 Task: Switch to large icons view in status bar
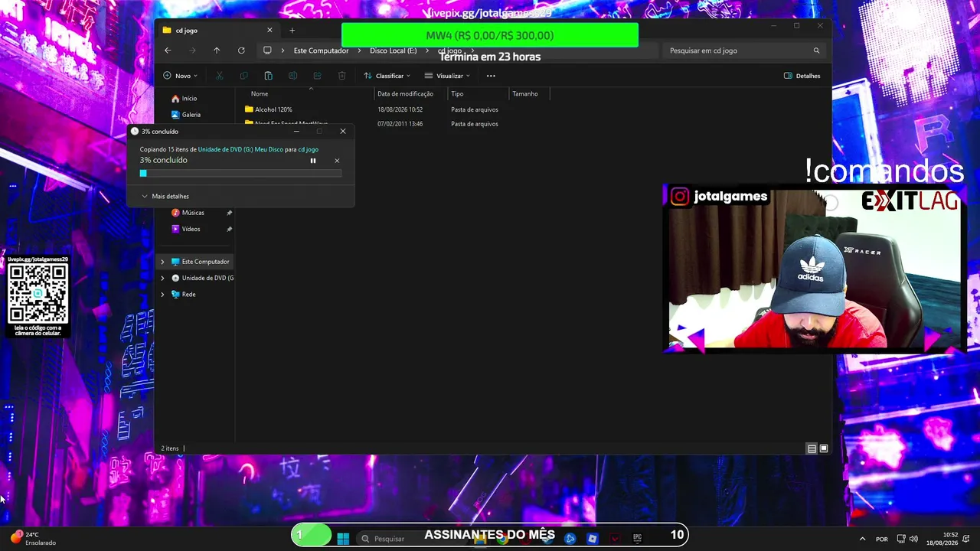tap(824, 448)
